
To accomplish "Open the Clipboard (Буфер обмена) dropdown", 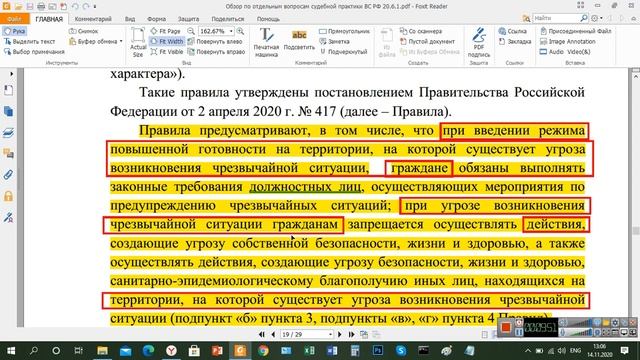I will [x=96, y=41].
